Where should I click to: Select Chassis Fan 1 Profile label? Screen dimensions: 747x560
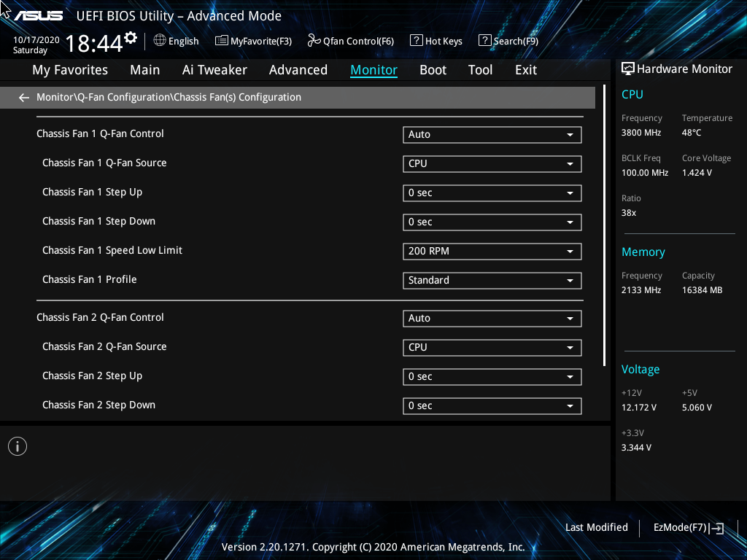point(90,279)
